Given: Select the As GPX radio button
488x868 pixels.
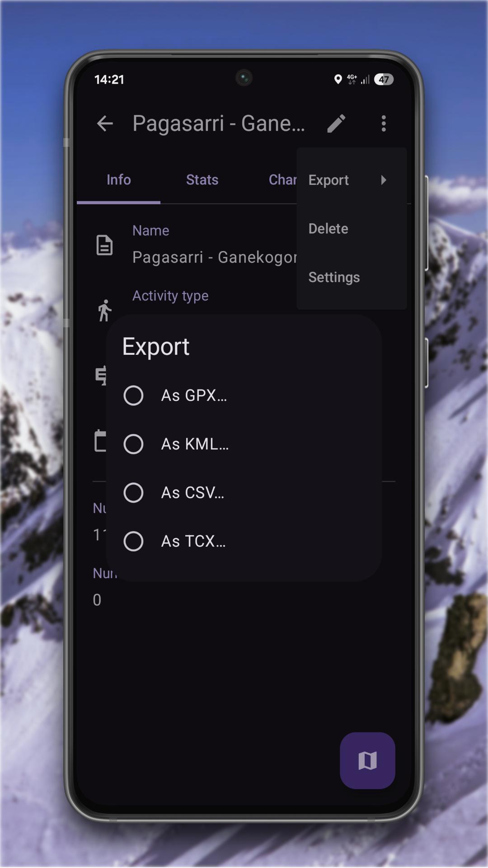Looking at the screenshot, I should pyautogui.click(x=133, y=396).
